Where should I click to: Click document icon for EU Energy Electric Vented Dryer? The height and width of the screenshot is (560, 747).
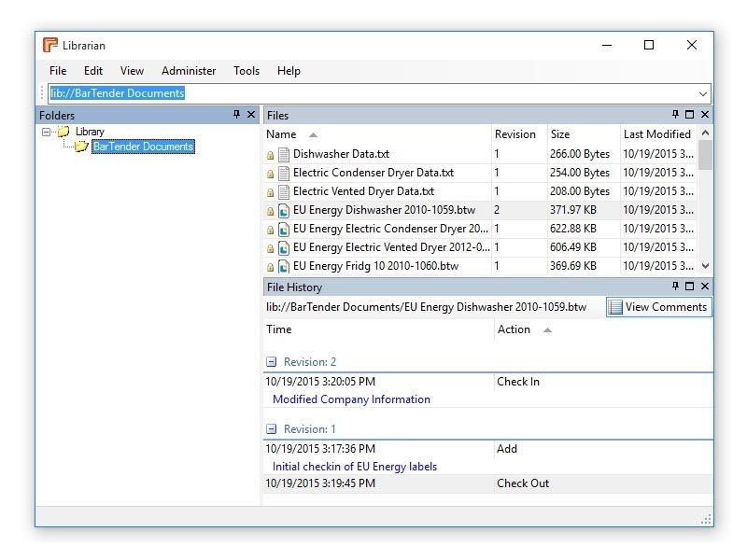[x=284, y=247]
